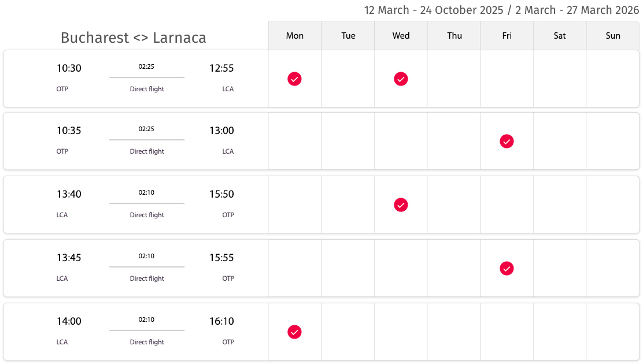
Task: Click the date range text at top
Action: [501, 10]
